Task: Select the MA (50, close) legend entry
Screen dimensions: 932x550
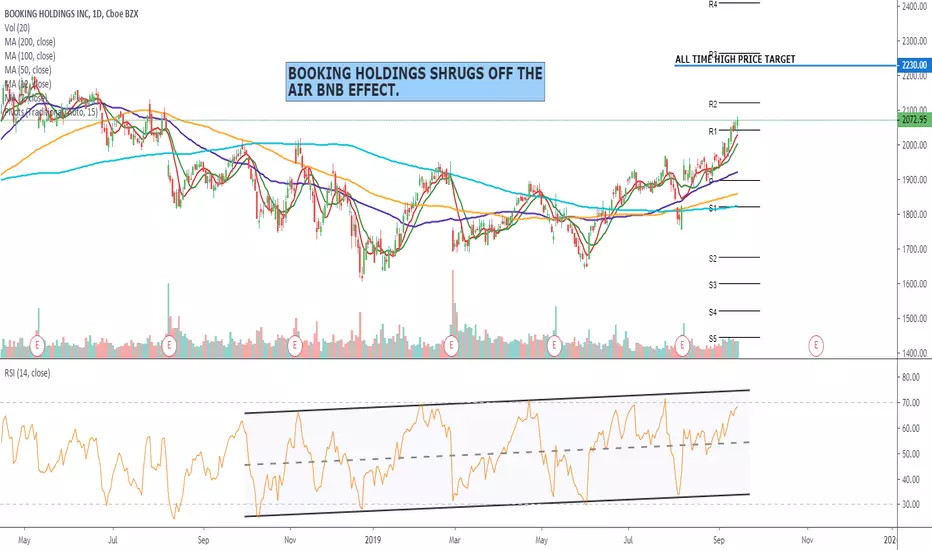Action: pyautogui.click(x=27, y=70)
